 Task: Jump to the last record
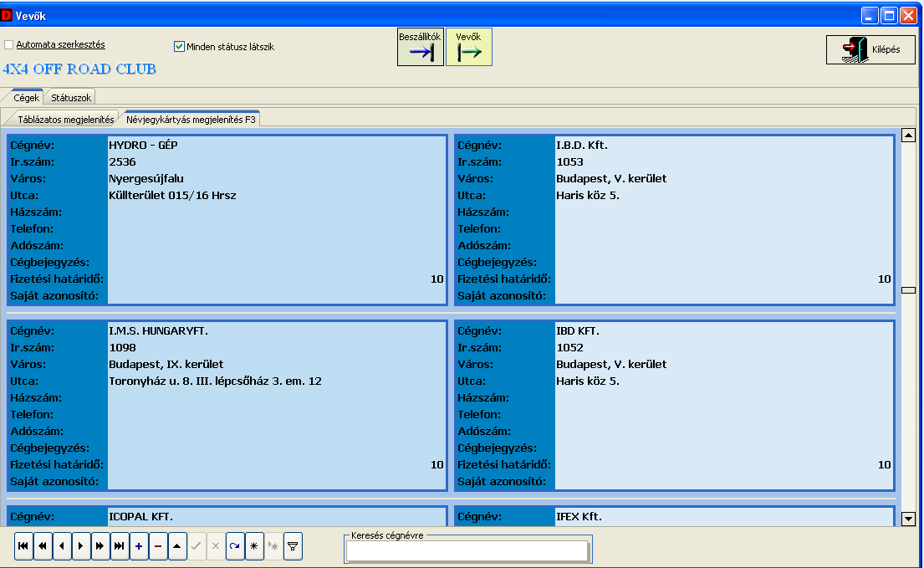[119, 546]
